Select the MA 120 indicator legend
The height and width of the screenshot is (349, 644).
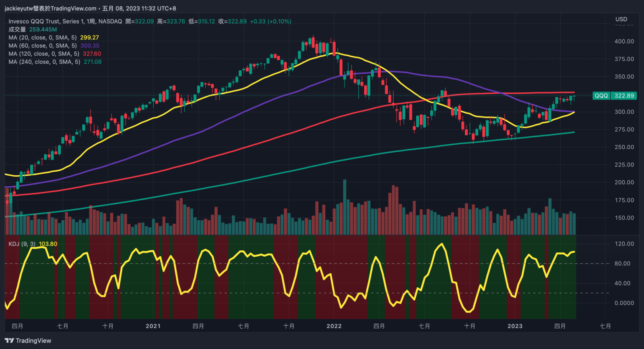[x=43, y=54]
